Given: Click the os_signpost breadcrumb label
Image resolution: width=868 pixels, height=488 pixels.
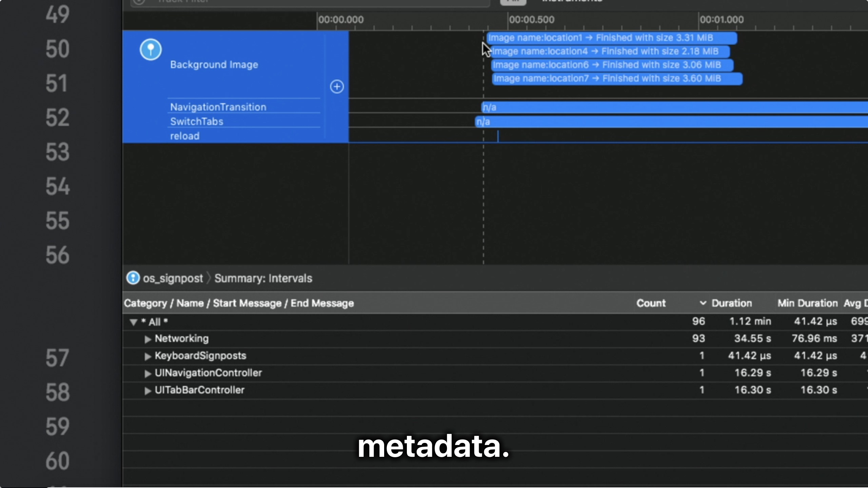Looking at the screenshot, I should pos(173,278).
